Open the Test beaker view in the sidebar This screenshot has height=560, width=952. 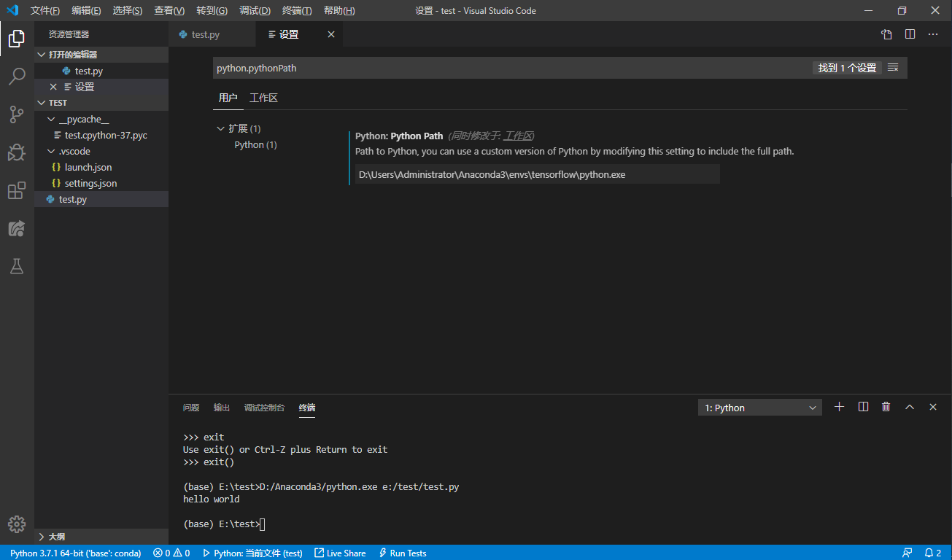pos(17,266)
